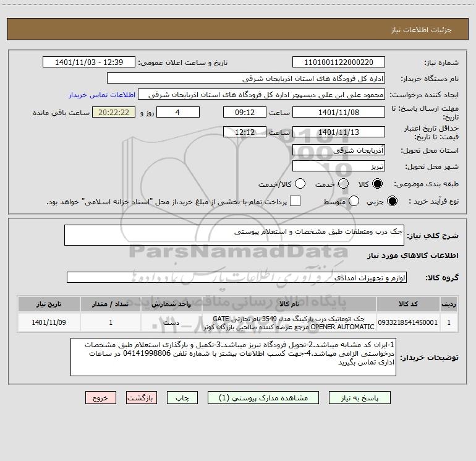Screen dimensions: 476x461
Task: Click the بازگشت back button
Action: pos(142,398)
